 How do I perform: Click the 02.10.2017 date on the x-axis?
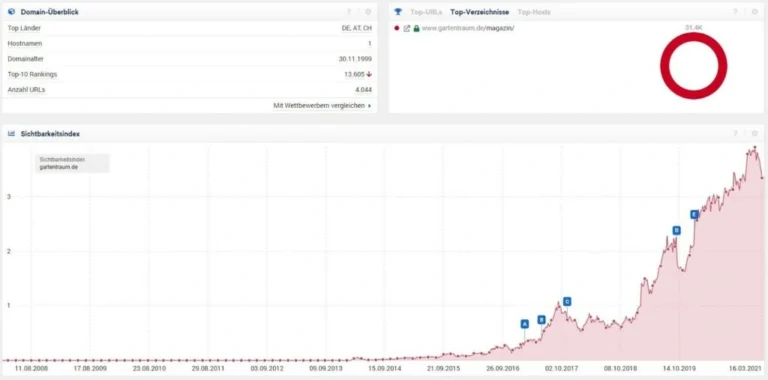(562, 368)
